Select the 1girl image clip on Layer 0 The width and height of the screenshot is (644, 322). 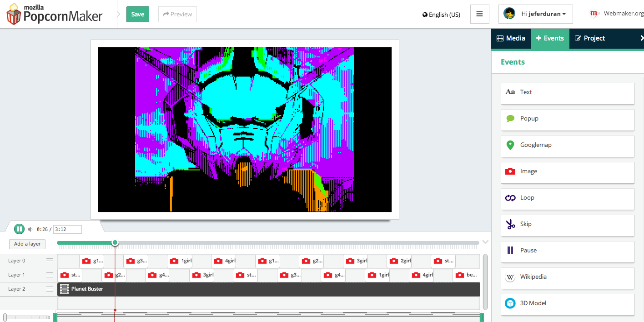click(180, 261)
